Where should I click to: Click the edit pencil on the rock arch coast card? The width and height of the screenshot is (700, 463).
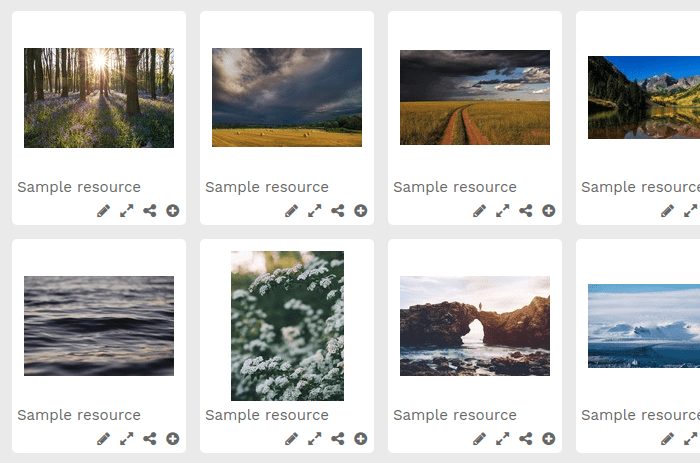pos(479,439)
